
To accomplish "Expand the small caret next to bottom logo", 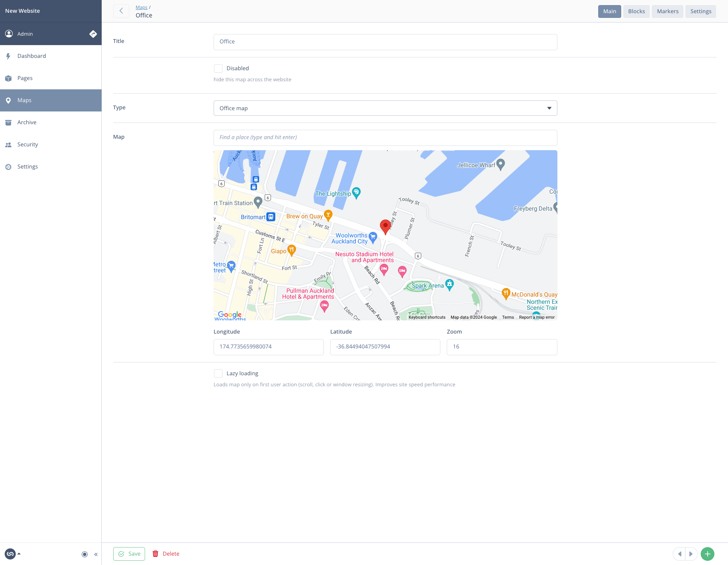I will tap(19, 554).
